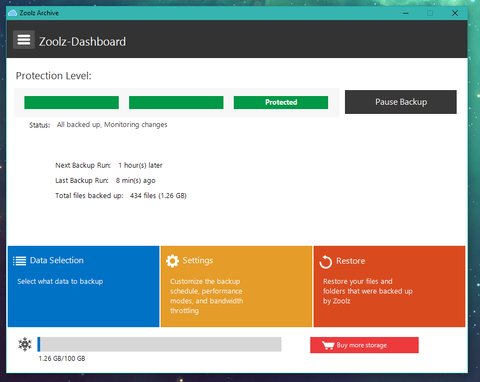This screenshot has width=480, height=382.
Task: Click 'Select what data to backup' description
Action: click(60, 281)
